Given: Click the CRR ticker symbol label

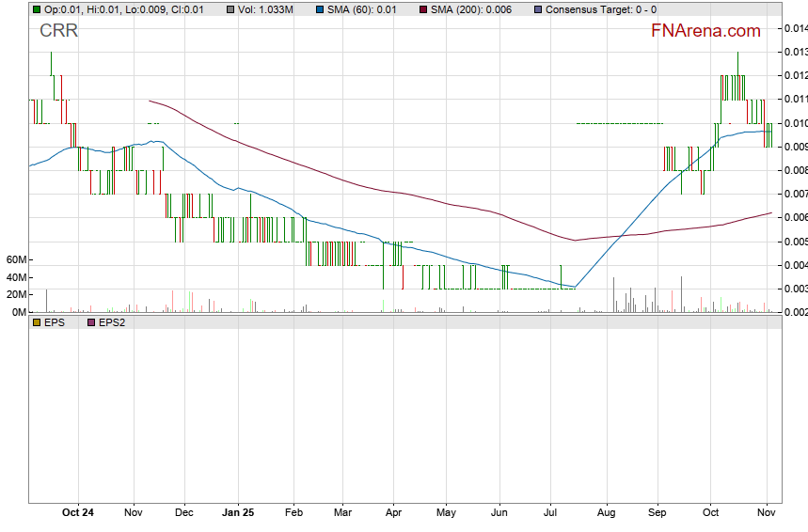Looking at the screenshot, I should click(x=58, y=31).
